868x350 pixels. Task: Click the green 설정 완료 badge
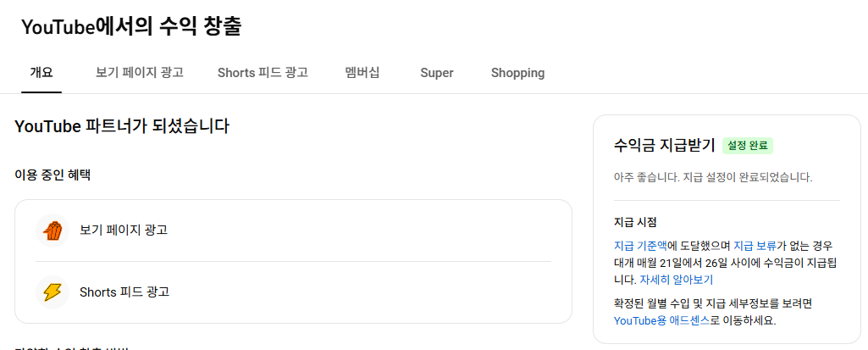748,146
